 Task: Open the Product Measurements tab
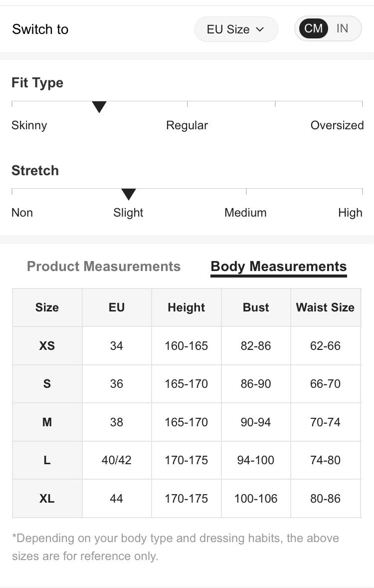click(104, 266)
